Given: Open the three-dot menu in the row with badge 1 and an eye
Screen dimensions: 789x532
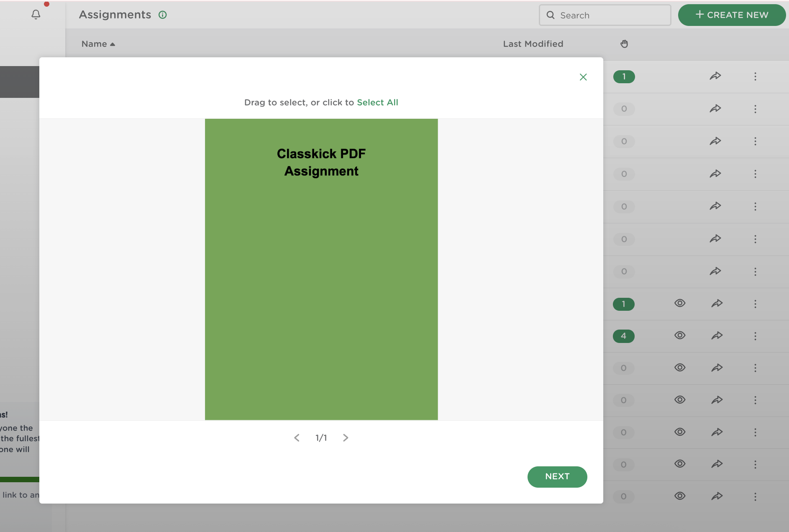Looking at the screenshot, I should pos(755,304).
